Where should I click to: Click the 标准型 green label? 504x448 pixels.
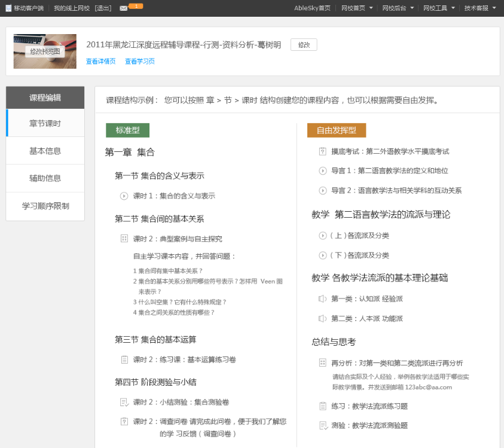[x=127, y=130]
